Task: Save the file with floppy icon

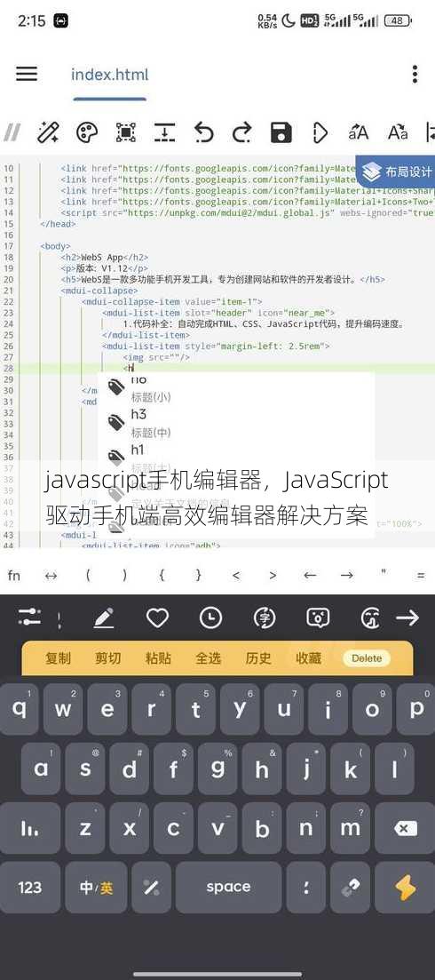Action: coord(281,131)
